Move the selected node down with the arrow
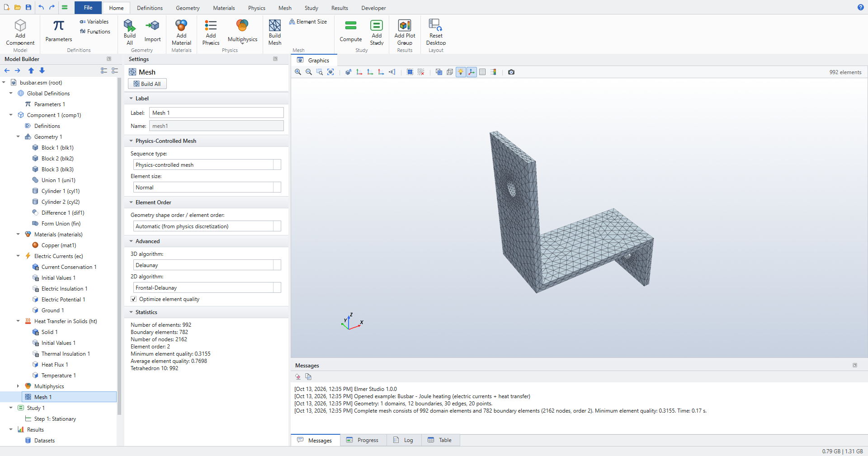The width and height of the screenshot is (868, 456). pyautogui.click(x=42, y=71)
